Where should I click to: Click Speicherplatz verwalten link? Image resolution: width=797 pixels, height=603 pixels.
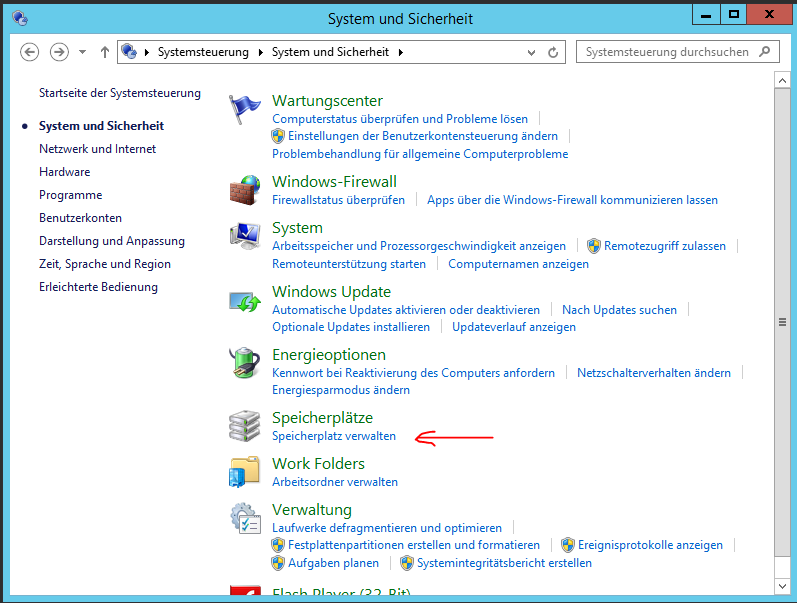pyautogui.click(x=334, y=436)
